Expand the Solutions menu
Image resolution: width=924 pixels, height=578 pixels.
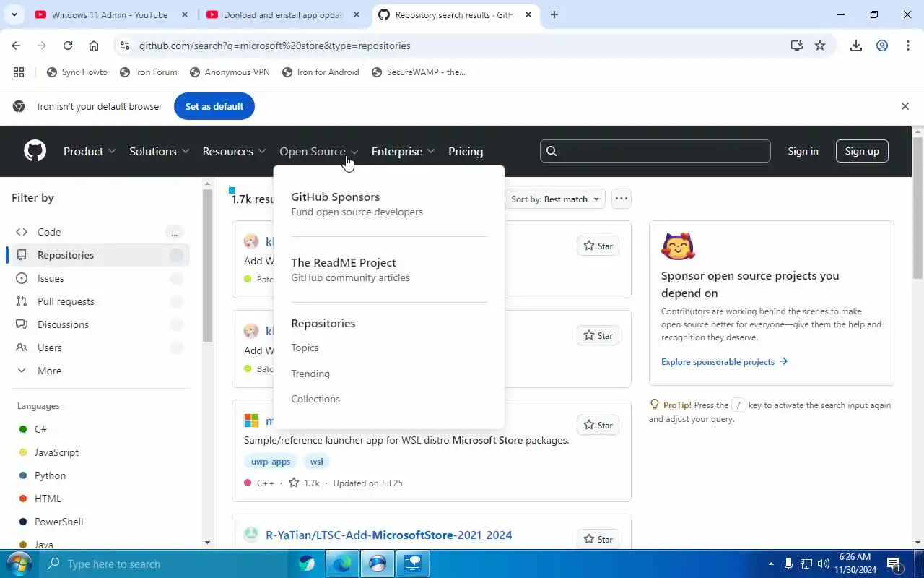tap(159, 151)
